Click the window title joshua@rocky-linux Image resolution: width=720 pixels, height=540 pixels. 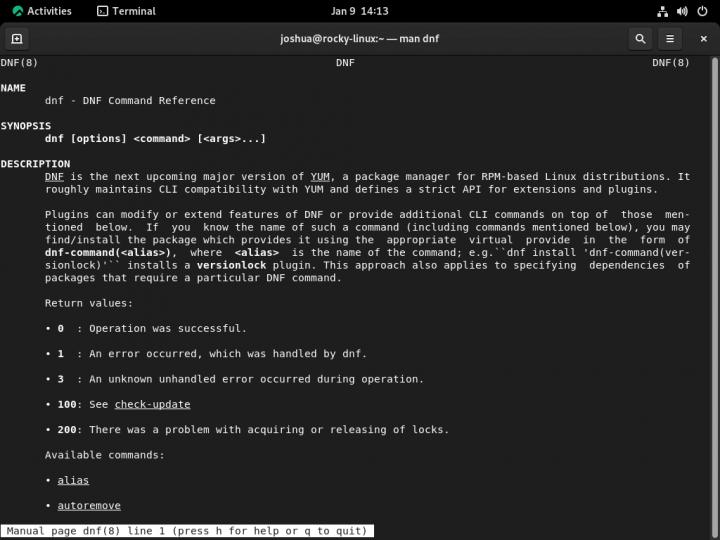pos(359,39)
